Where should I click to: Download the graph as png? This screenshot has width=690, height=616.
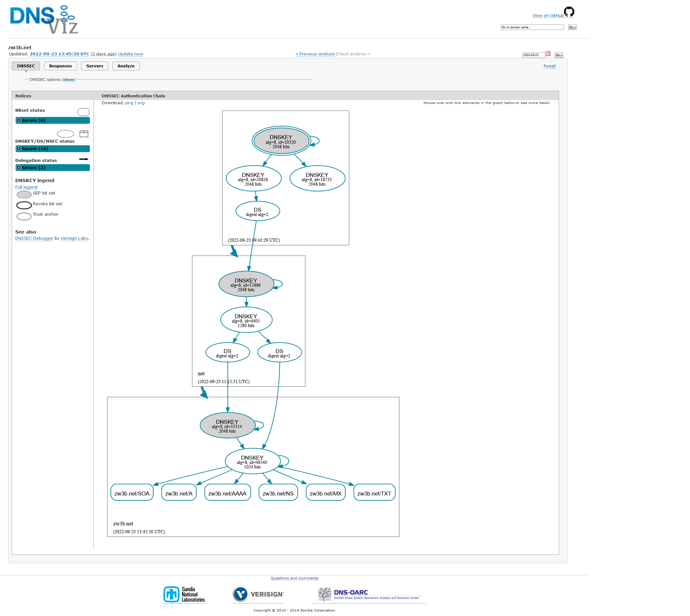click(x=129, y=103)
